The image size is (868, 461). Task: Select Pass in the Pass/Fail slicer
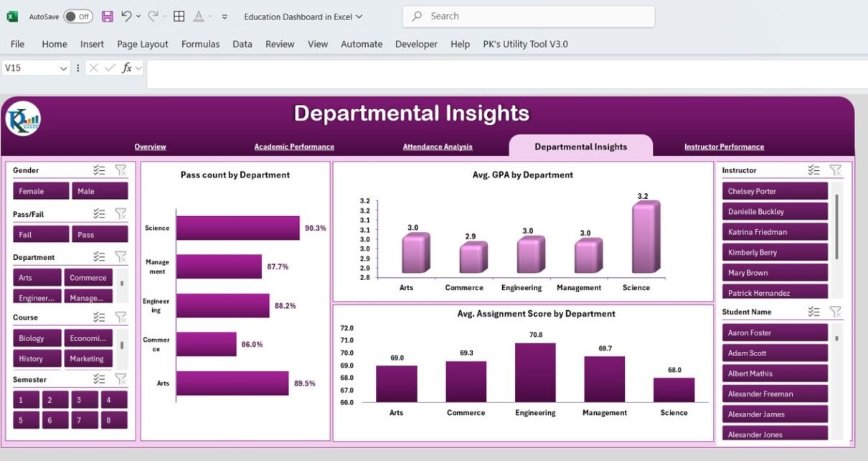(100, 233)
